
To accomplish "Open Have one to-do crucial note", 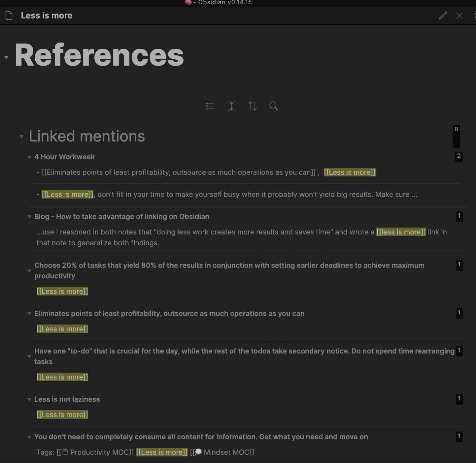I will [x=244, y=356].
